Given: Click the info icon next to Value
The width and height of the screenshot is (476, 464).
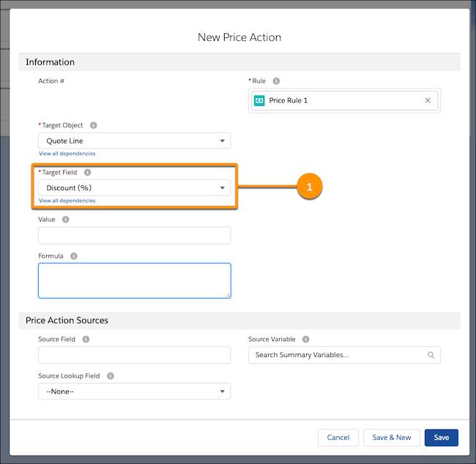Looking at the screenshot, I should pyautogui.click(x=66, y=220).
